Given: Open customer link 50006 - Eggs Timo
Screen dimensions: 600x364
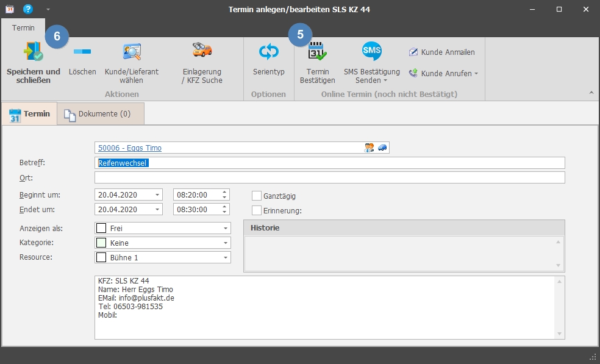Looking at the screenshot, I should pos(130,148).
